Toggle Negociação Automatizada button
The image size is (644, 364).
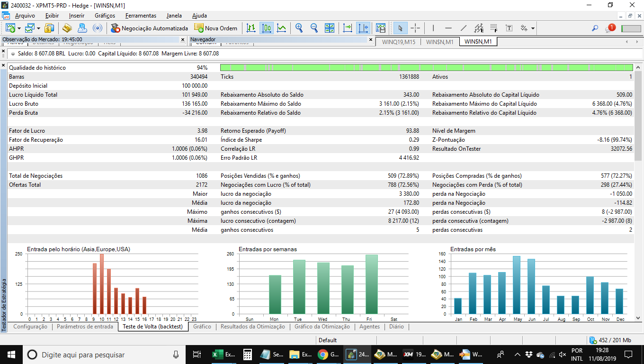[x=149, y=28]
